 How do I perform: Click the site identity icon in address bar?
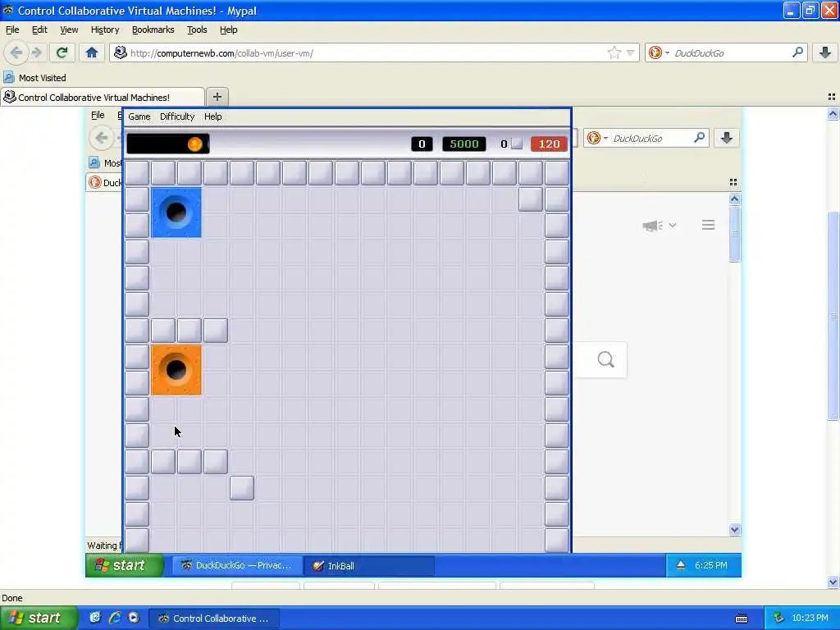[x=121, y=52]
